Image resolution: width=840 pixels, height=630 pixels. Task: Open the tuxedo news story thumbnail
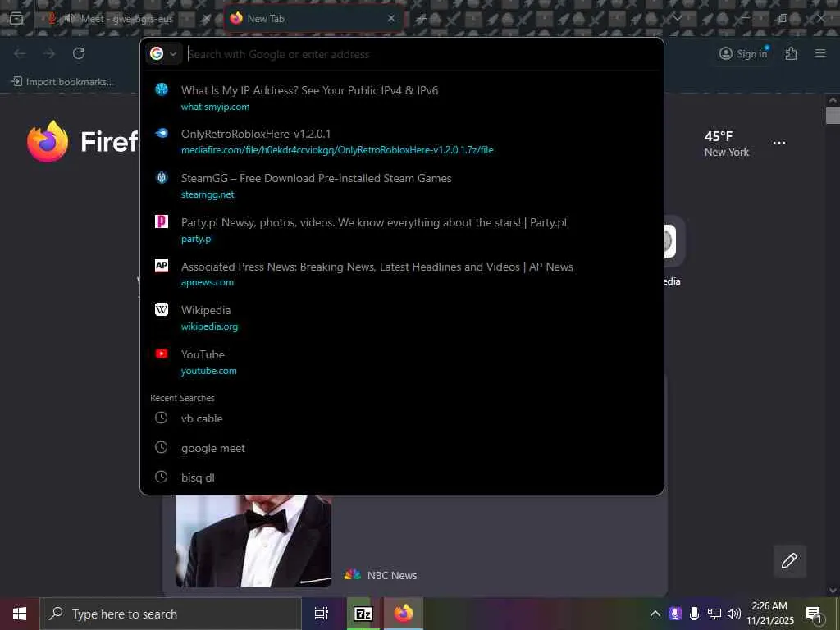(x=253, y=541)
